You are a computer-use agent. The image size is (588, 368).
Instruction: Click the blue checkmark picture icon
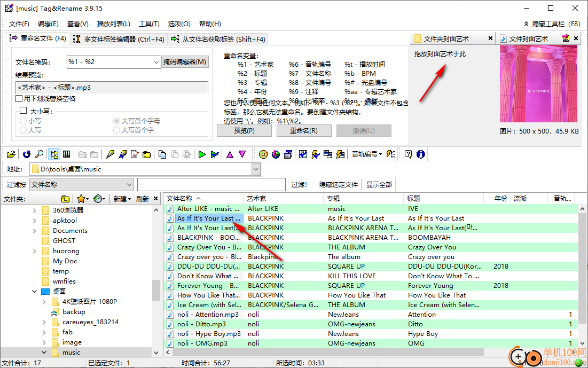point(303,154)
